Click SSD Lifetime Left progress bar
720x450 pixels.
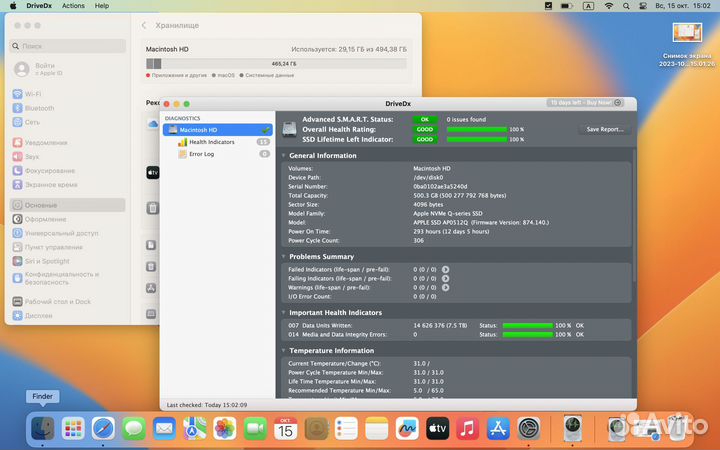pyautogui.click(x=477, y=139)
